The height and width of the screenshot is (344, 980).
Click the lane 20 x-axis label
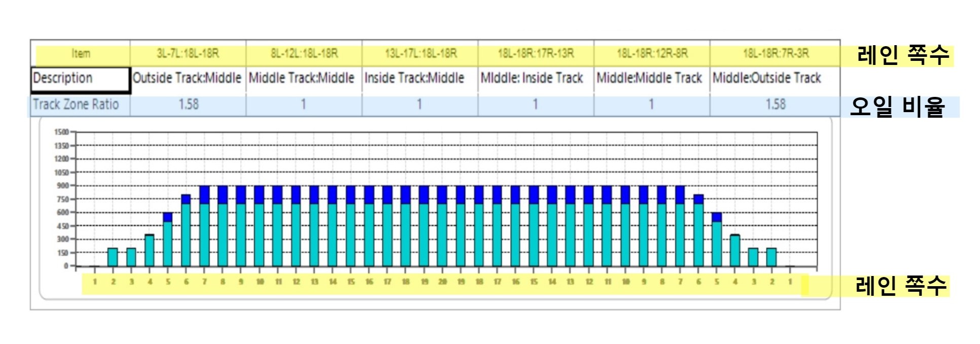pyautogui.click(x=442, y=282)
